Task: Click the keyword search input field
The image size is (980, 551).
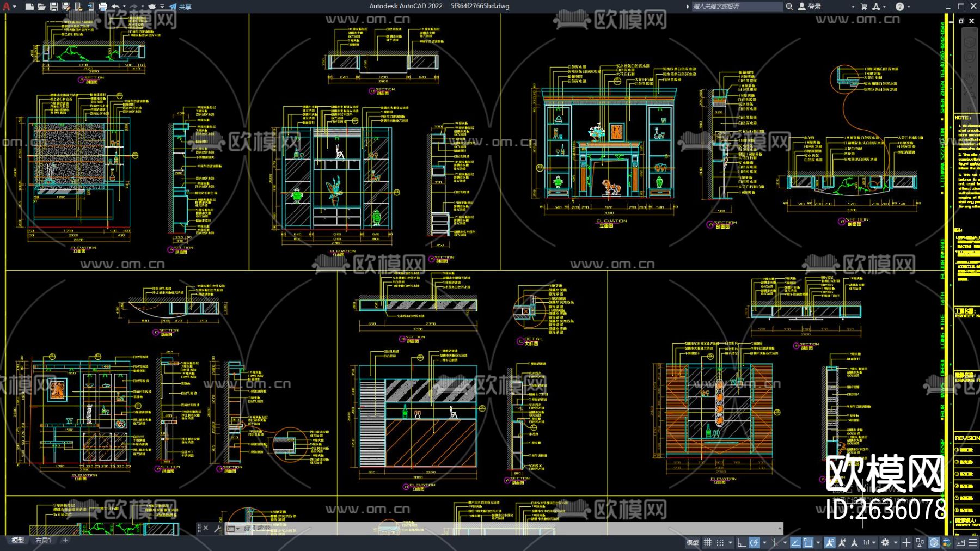Action: (737, 7)
